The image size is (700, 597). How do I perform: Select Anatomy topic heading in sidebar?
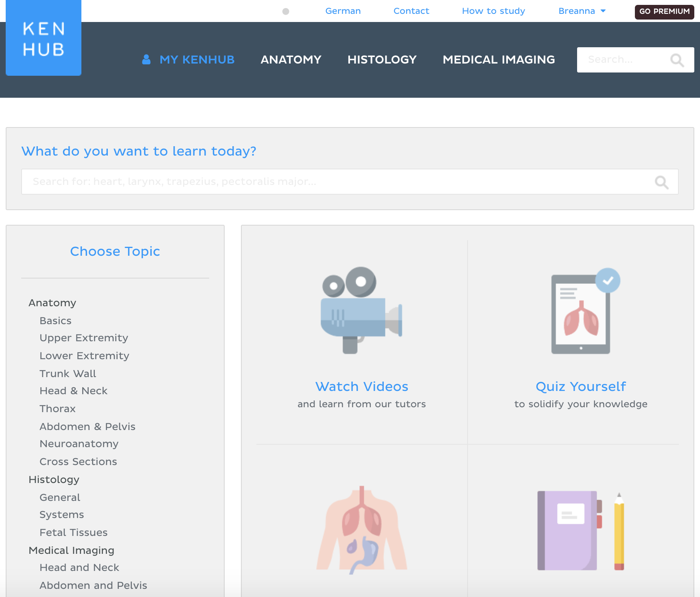pos(52,303)
